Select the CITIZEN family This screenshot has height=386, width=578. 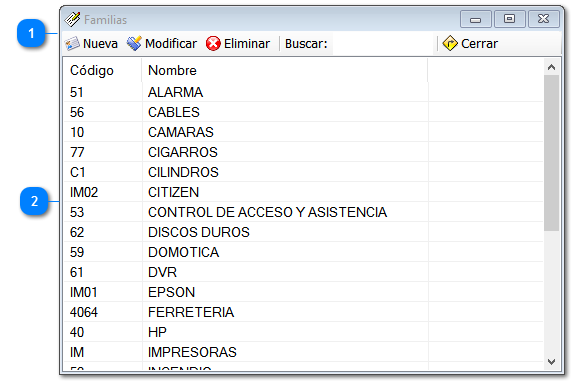click(303, 192)
